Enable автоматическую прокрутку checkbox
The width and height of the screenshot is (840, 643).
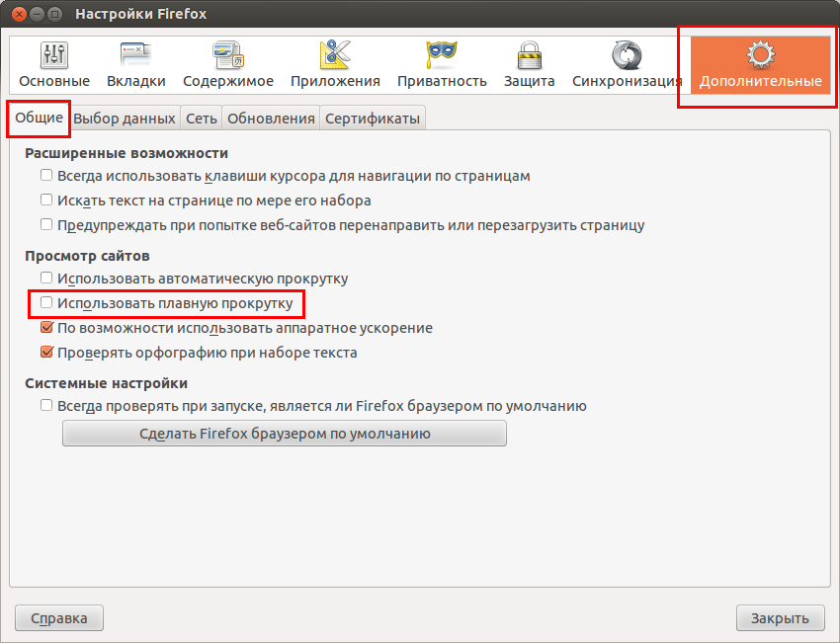pyautogui.click(x=46, y=278)
